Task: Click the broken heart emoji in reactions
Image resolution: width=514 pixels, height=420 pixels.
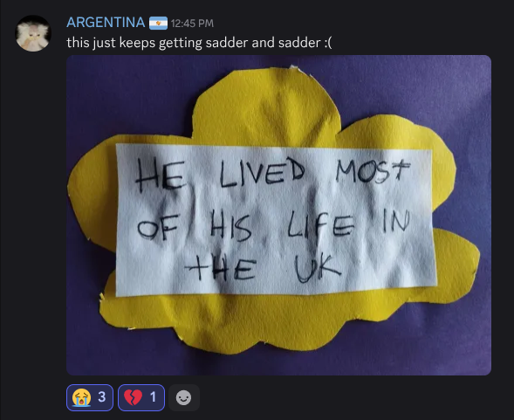Action: 134,397
